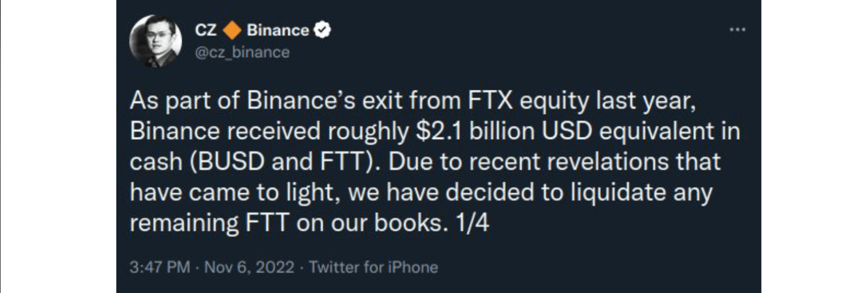Image resolution: width=868 pixels, height=293 pixels.
Task: Click CZ's profile avatar photo
Action: pos(155,41)
